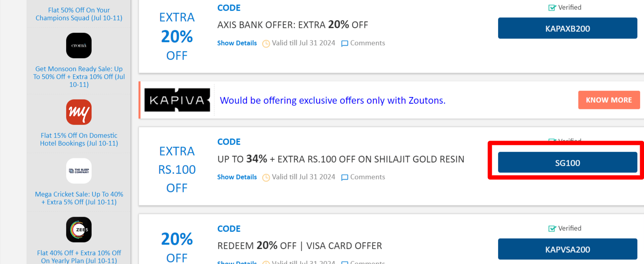Copy the SG100 coupon code button
The image size is (644, 264).
(x=567, y=163)
